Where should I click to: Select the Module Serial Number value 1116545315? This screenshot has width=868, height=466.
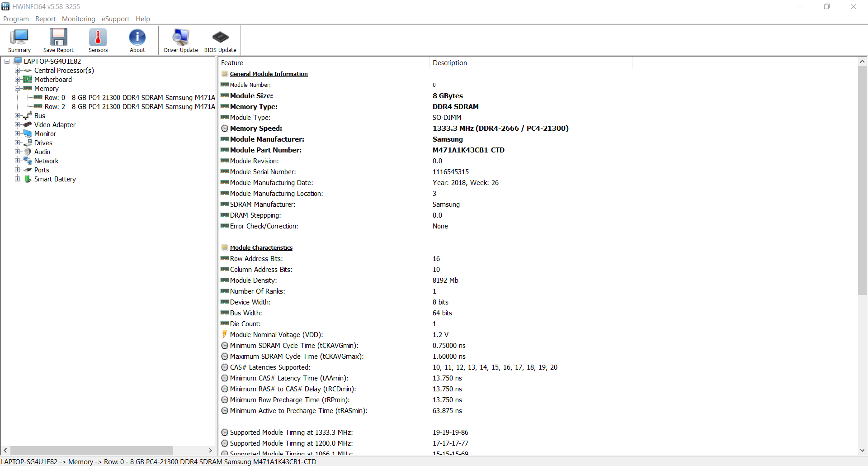[451, 171]
